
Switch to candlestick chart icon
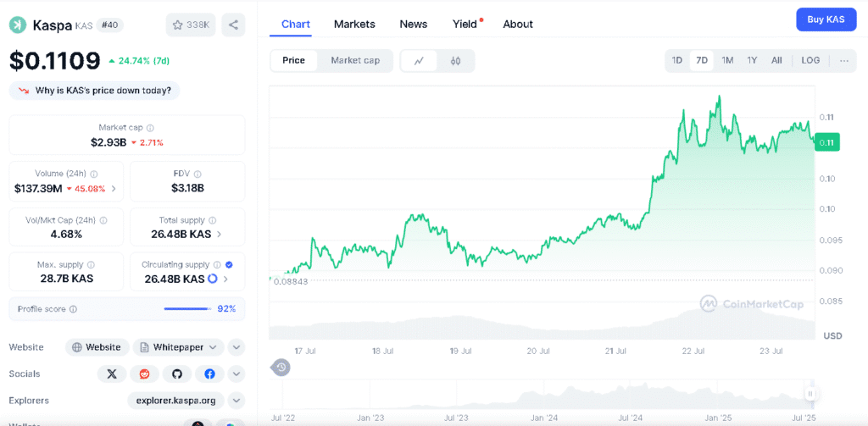(x=455, y=61)
